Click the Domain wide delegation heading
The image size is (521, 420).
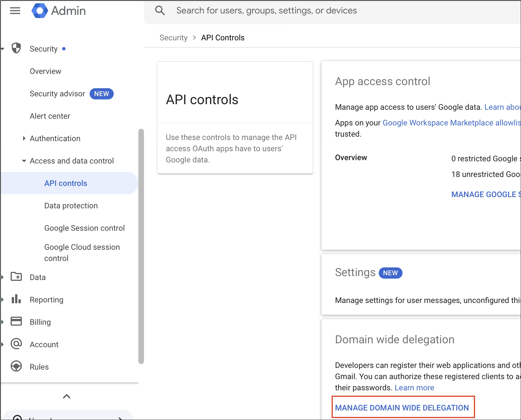395,339
